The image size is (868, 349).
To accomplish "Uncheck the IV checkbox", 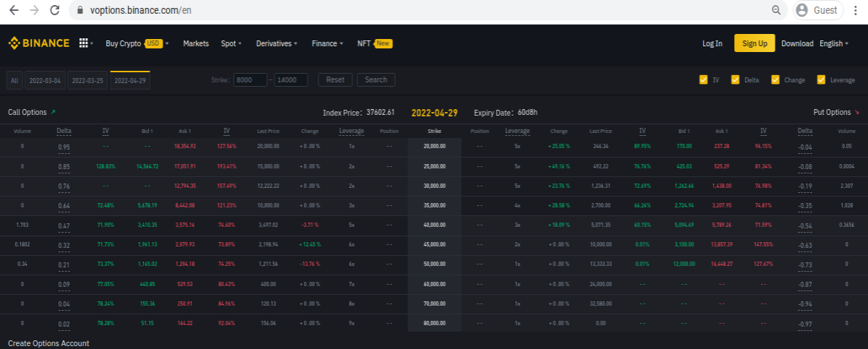I will coord(704,79).
